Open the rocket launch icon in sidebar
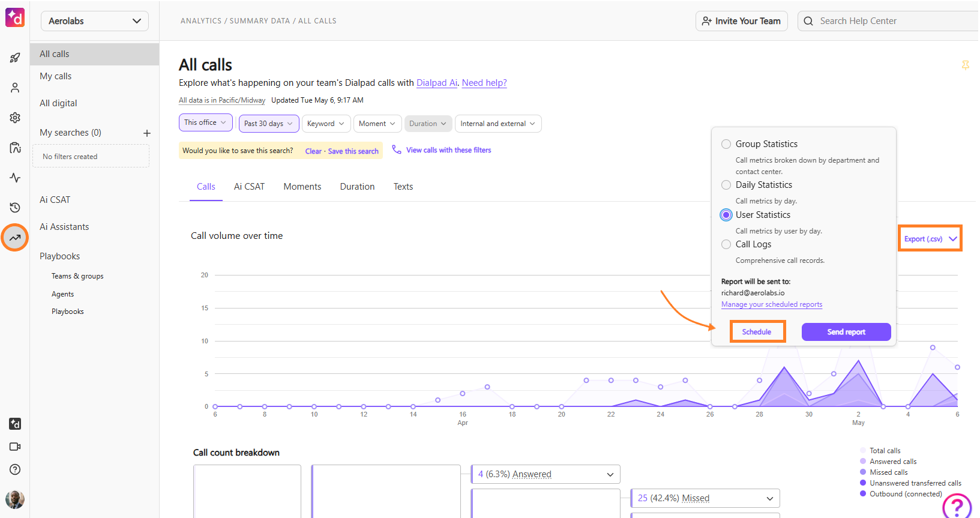The height and width of the screenshot is (518, 980). [x=15, y=58]
